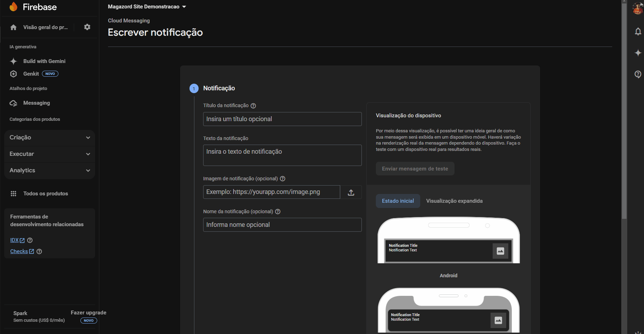This screenshot has width=644, height=334.
Task: Click the Build with Gemini sparkle icon
Action: coord(14,61)
